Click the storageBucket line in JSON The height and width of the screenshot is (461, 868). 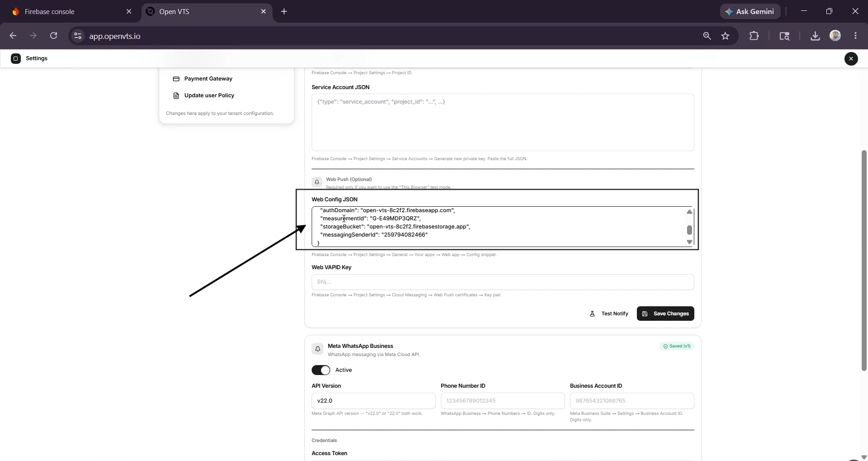pos(395,227)
